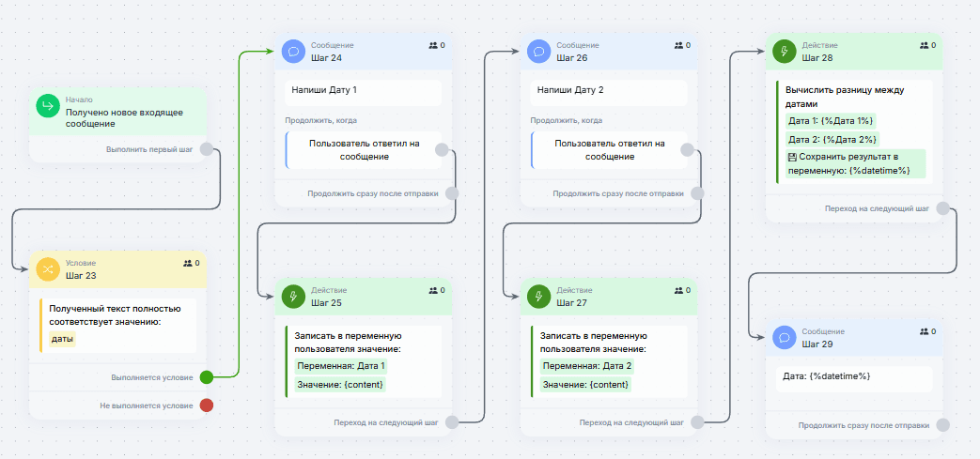The width and height of the screenshot is (980, 459).
Task: Click the Значение: {content} tag in Шаг 27
Action: click(x=585, y=384)
